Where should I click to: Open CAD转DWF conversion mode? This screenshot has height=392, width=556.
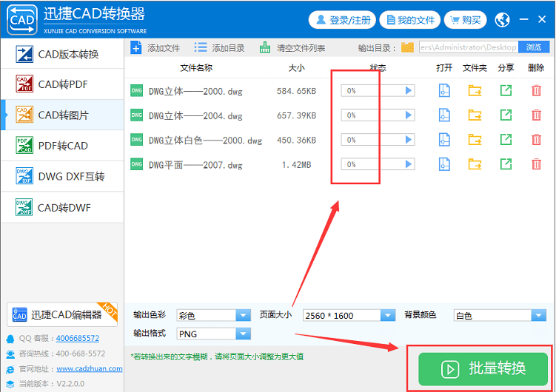tap(62, 208)
